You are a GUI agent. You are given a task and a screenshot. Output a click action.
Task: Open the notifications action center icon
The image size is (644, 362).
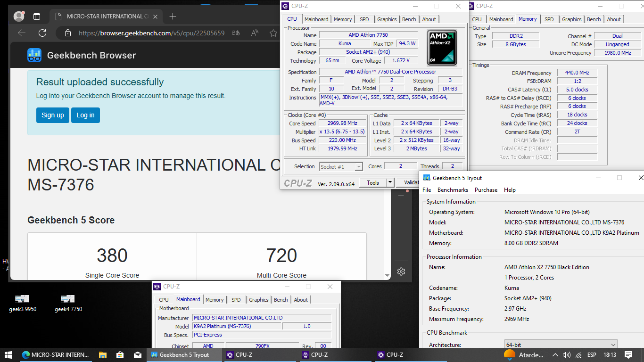[x=628, y=355]
